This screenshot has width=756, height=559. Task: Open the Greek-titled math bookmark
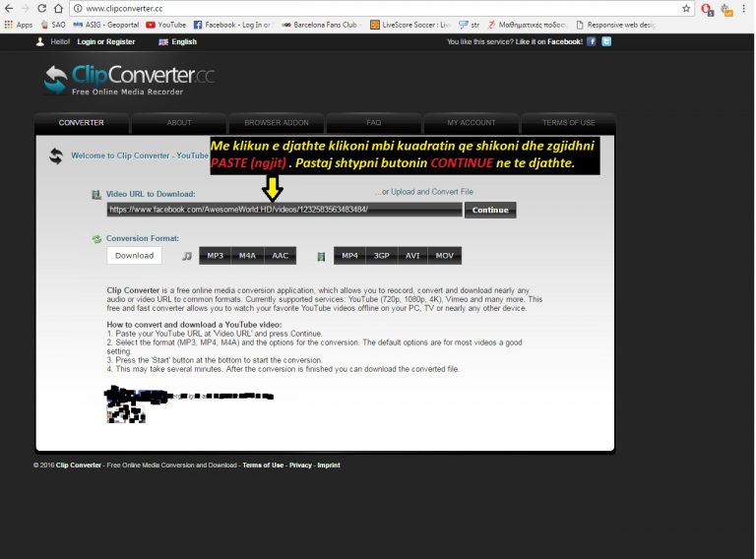[x=527, y=25]
